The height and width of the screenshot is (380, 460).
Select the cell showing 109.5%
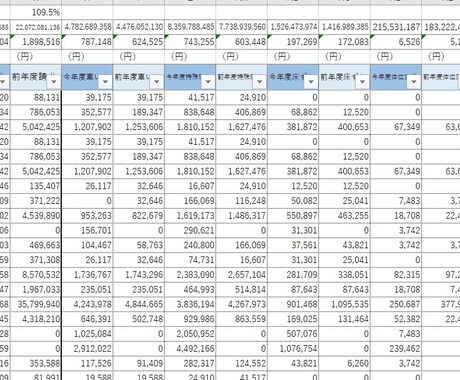point(36,13)
